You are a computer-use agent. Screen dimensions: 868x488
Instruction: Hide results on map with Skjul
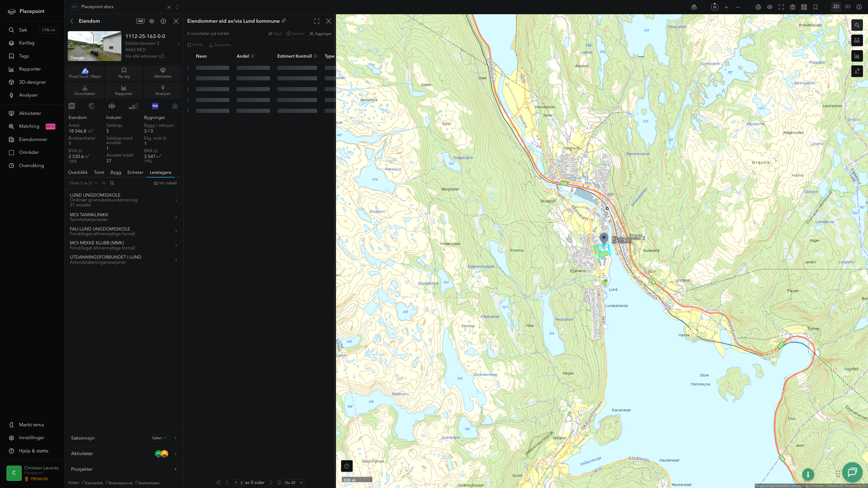(275, 34)
